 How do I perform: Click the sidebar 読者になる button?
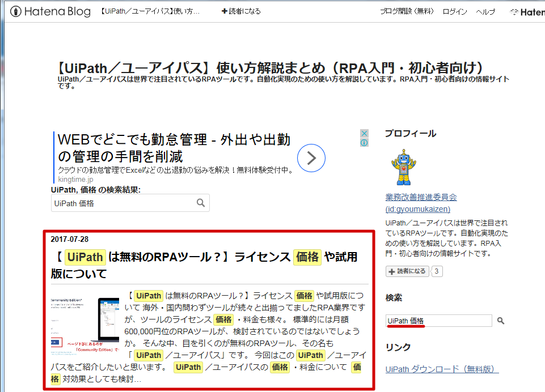(x=407, y=271)
